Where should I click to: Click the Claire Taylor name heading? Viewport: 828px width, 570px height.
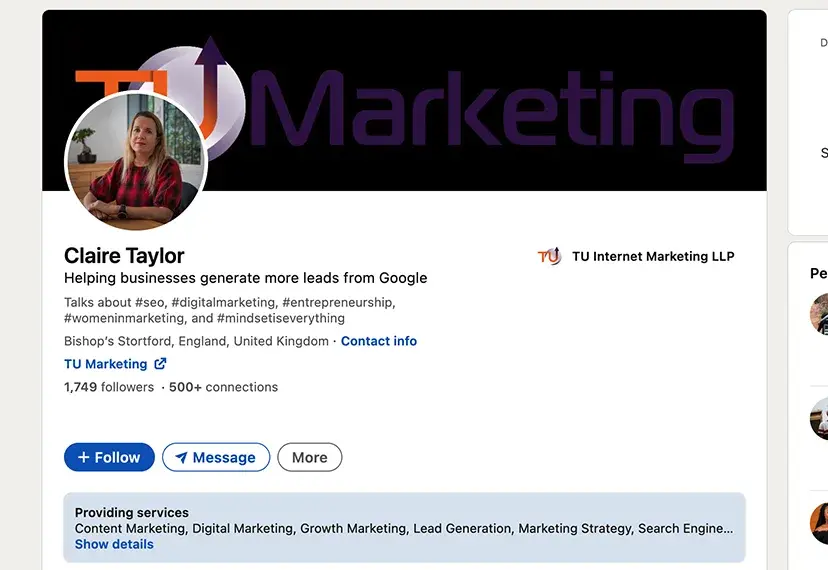[124, 256]
